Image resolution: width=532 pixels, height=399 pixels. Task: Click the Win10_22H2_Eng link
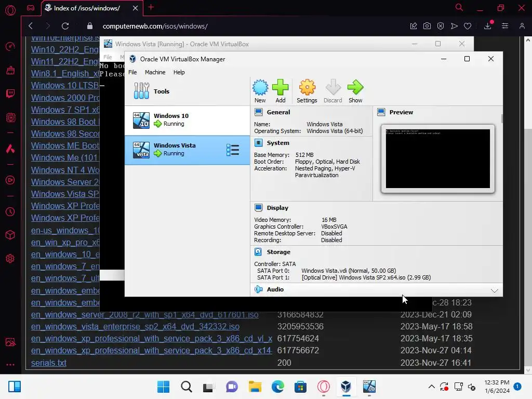coord(65,49)
